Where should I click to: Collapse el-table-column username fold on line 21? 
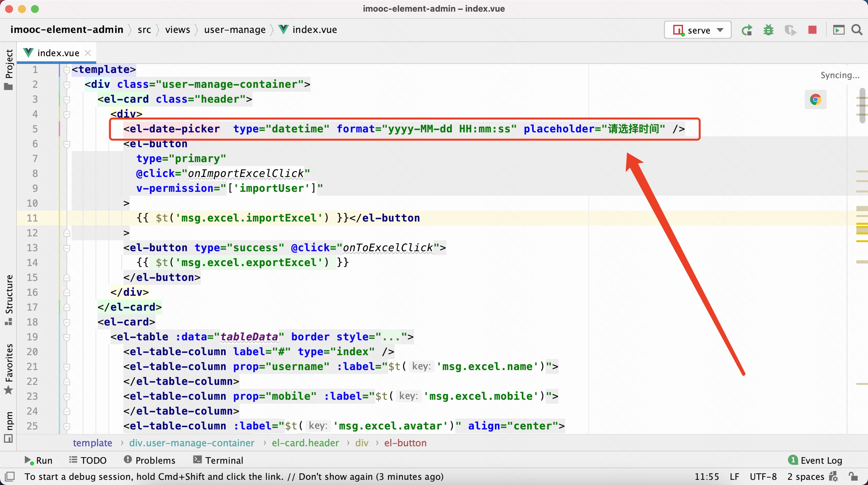pos(67,367)
